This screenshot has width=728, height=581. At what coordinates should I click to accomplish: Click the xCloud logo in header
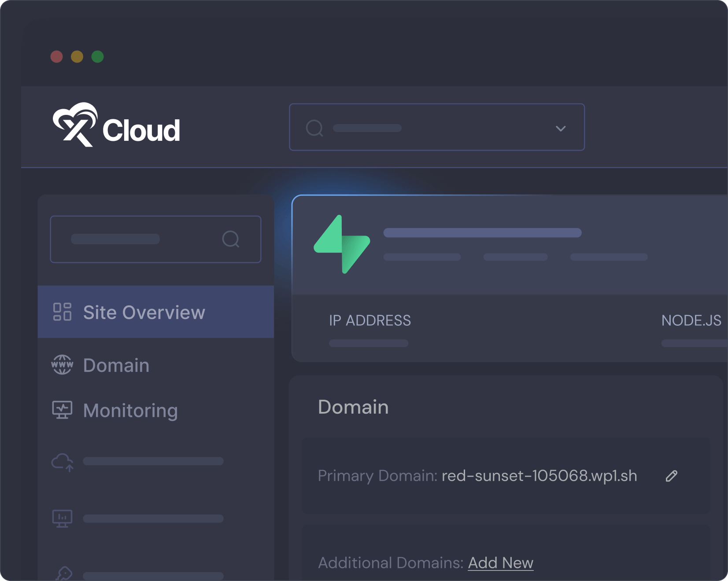tap(116, 125)
